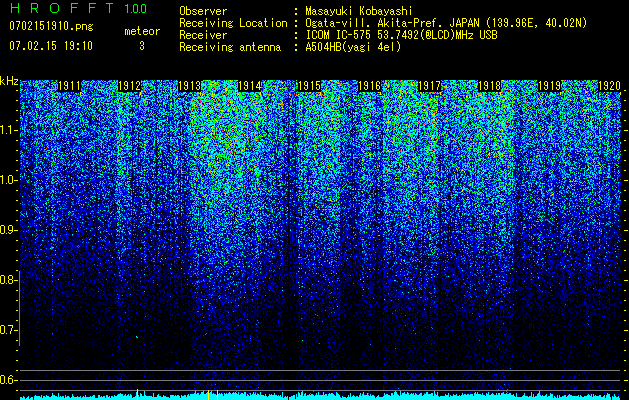Screen dimensions: 629x400
Task: Click the 1917 time marker
Action: 429,86
